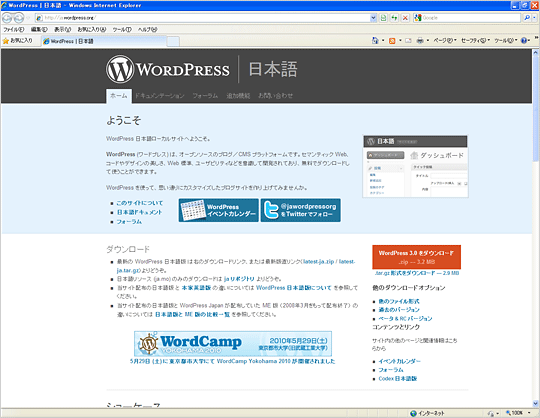This screenshot has width=540, height=418.
Task: Click the vertical scrollbar down arrow
Action: [536, 403]
